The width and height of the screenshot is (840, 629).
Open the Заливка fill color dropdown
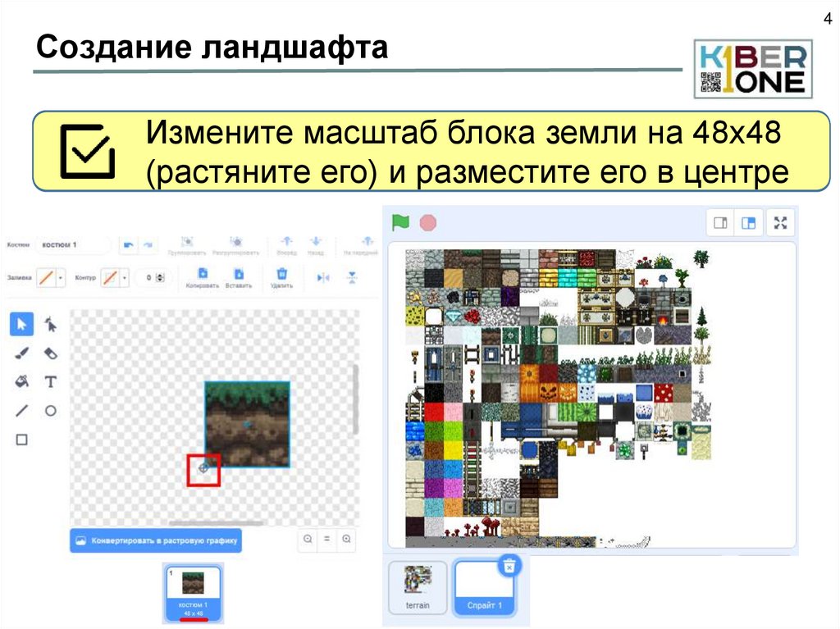[61, 277]
